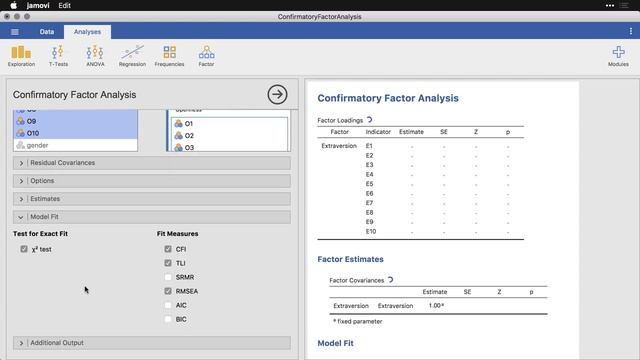Open the Exploration analyses menu

click(21, 56)
